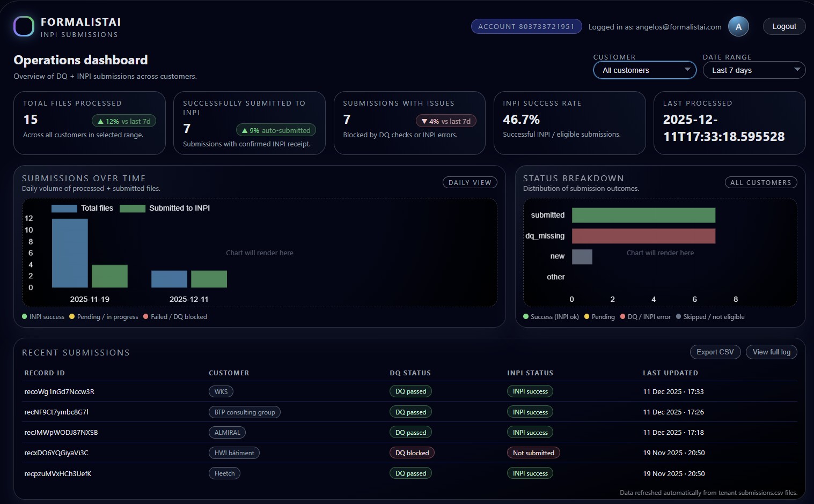
Task: Open the user avatar labeled A
Action: point(738,26)
